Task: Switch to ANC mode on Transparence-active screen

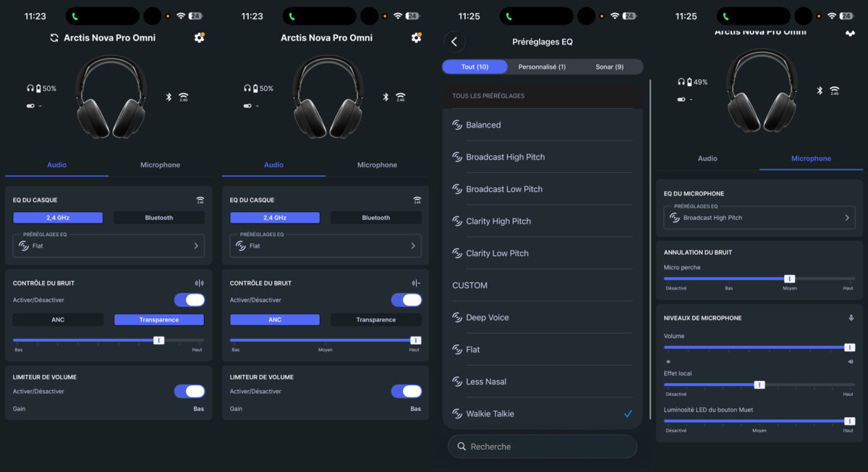Action: pos(58,319)
